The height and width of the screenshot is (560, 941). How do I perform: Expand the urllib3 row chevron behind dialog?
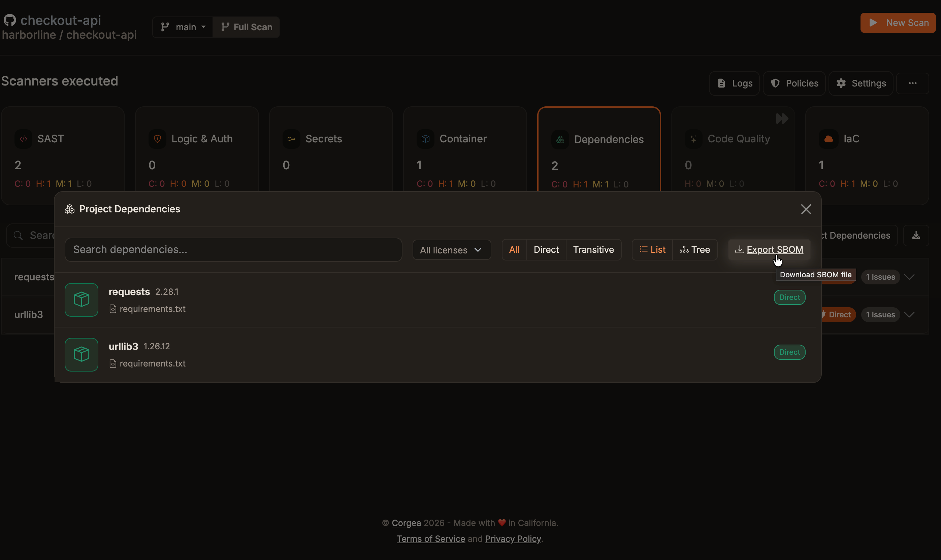(x=909, y=315)
